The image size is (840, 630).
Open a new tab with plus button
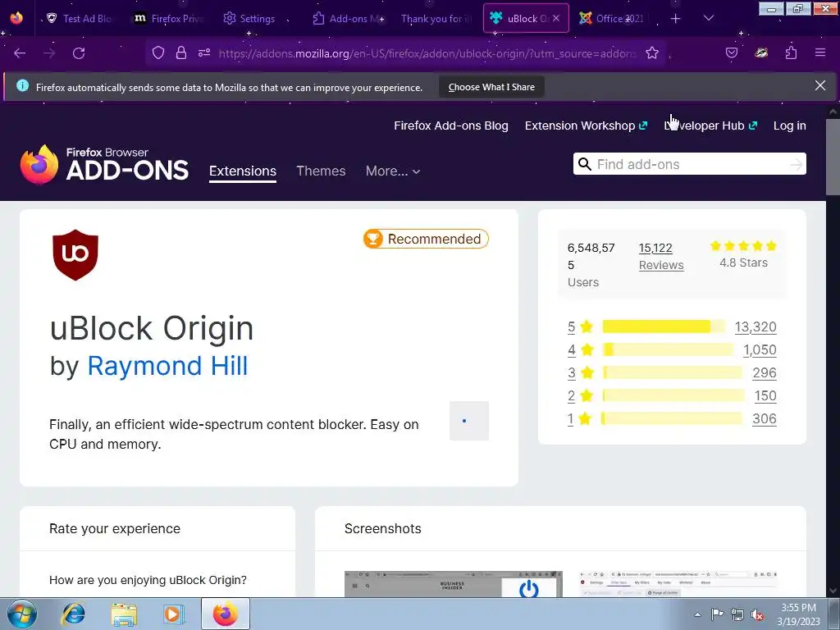coord(676,19)
